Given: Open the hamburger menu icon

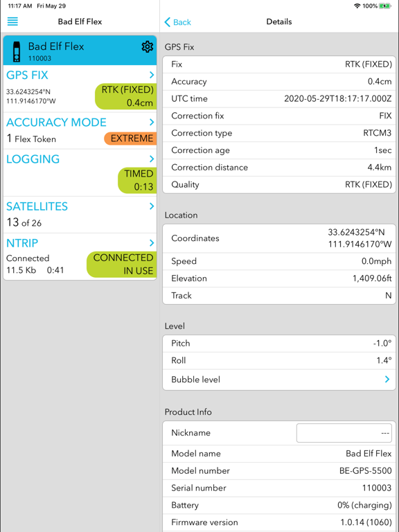Looking at the screenshot, I should (x=12, y=21).
